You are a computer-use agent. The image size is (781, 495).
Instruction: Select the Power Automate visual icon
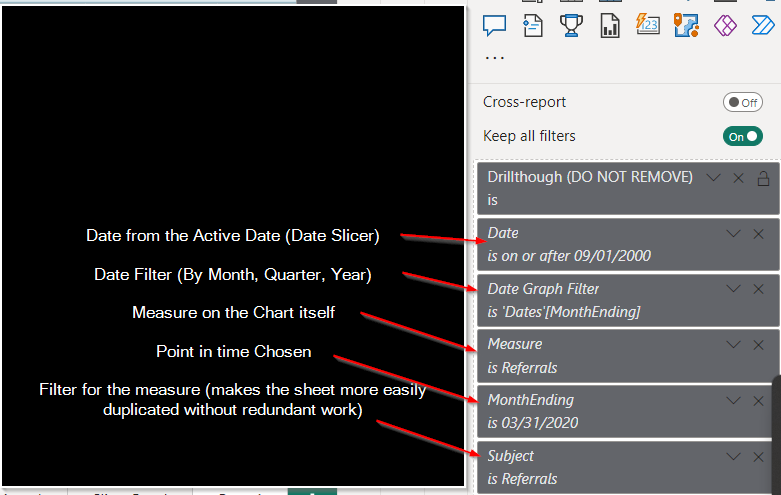click(x=763, y=25)
